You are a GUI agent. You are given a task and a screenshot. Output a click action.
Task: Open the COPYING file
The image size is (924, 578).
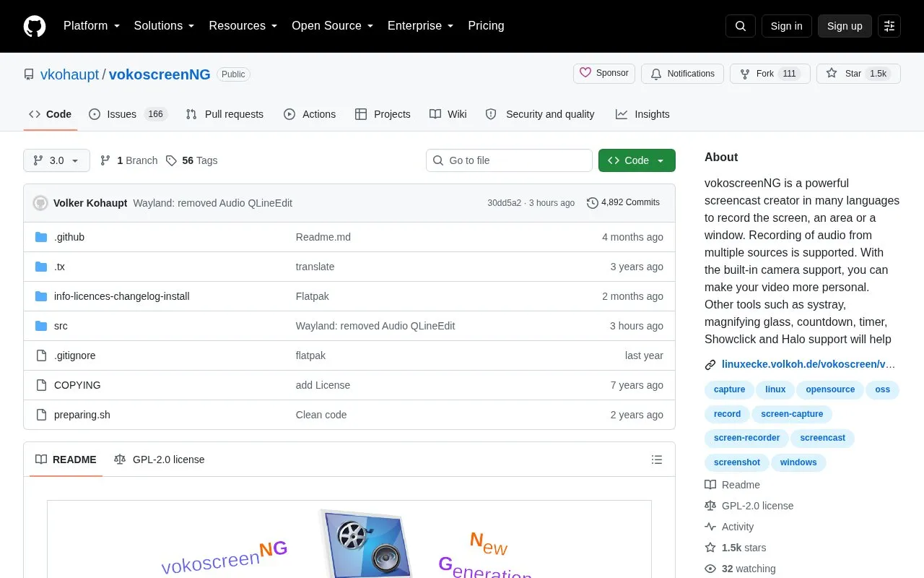[x=77, y=385]
